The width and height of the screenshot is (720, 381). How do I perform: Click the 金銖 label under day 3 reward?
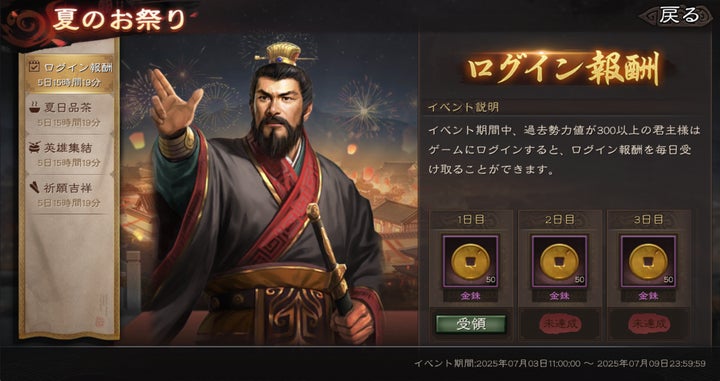(648, 297)
